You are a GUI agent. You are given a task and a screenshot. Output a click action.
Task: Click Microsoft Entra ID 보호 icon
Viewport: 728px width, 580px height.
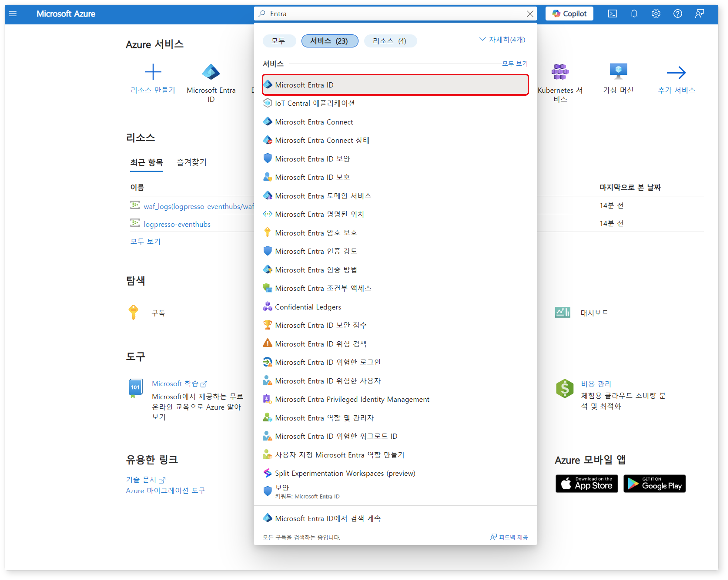pyautogui.click(x=267, y=177)
